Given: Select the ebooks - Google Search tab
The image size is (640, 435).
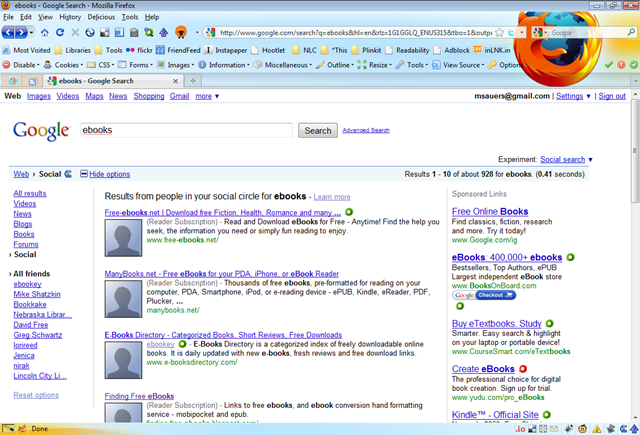Looking at the screenshot, I should [x=113, y=81].
